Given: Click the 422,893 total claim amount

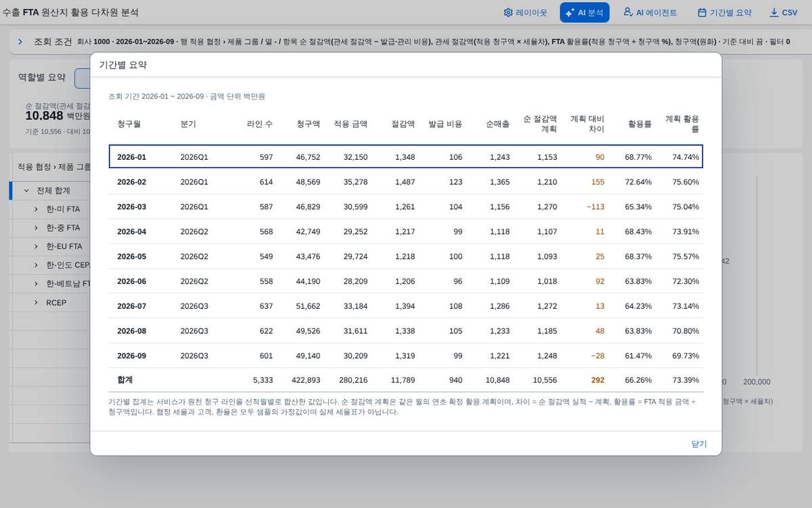Looking at the screenshot, I should [x=306, y=380].
